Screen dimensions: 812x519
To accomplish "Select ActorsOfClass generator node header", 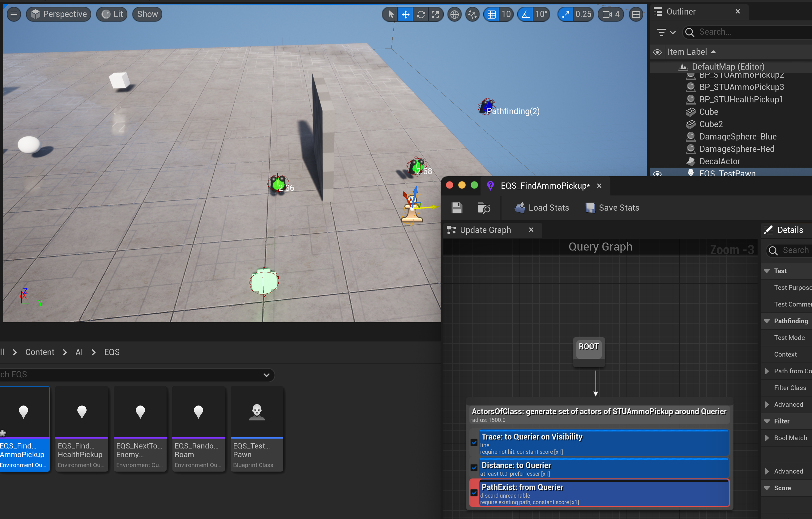I will 599,414.
